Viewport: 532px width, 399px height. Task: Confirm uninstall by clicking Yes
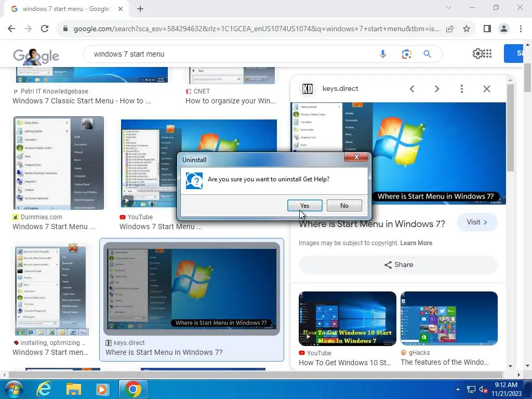[304, 206]
